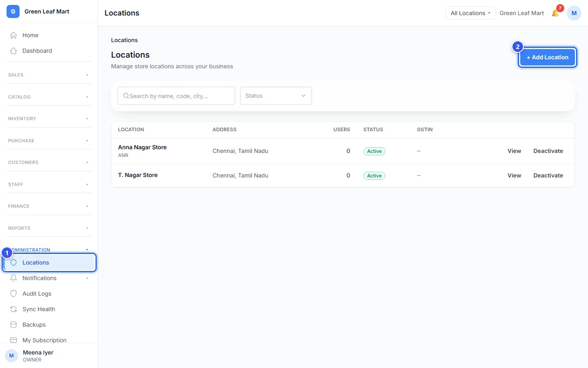Viewport: 588px width, 368px height.
Task: Deactivate the Anna Nagar Store
Action: click(548, 151)
